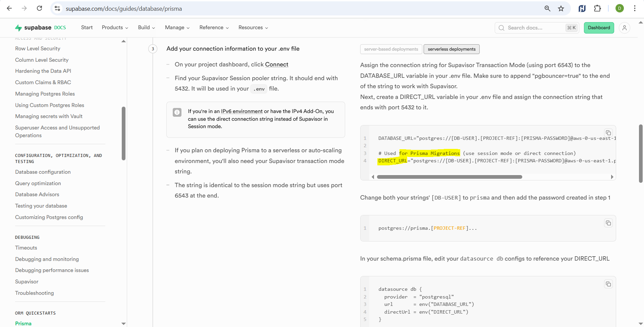Screen dimensions: 644x327
Task: Open site information icon in address bar
Action: pyautogui.click(x=57, y=8)
